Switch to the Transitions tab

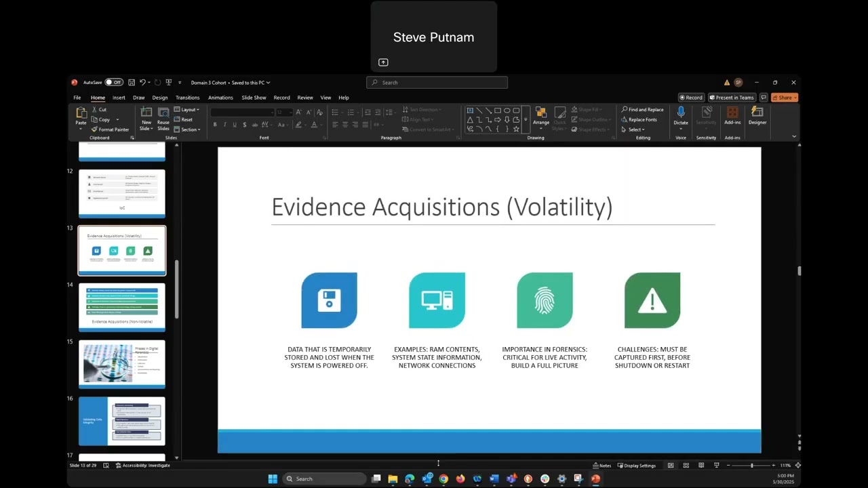tap(188, 98)
